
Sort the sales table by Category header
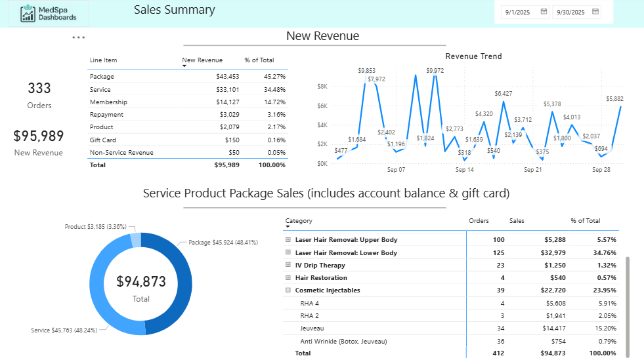tap(299, 221)
